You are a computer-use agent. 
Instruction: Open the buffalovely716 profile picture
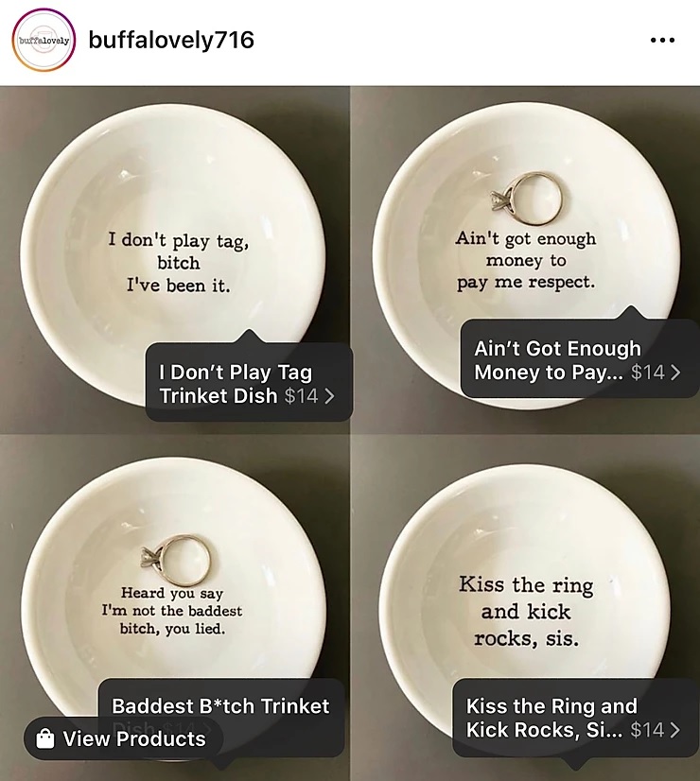click(44, 41)
